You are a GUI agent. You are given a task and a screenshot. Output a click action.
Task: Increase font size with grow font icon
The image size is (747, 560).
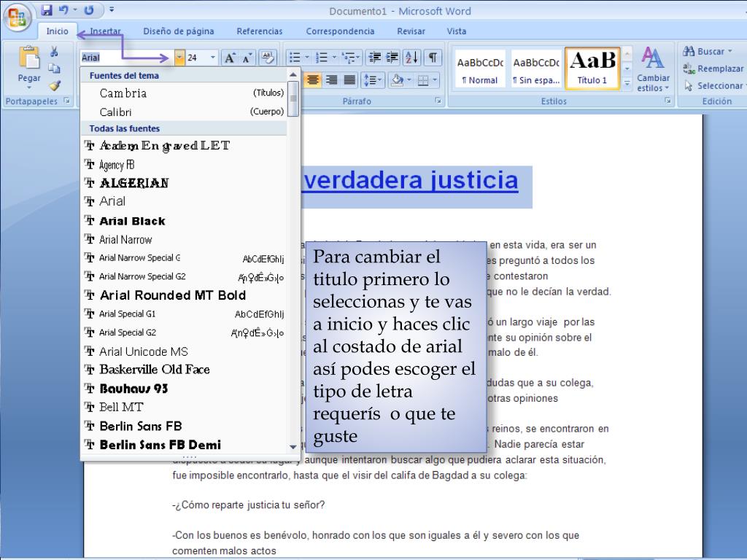pos(230,58)
